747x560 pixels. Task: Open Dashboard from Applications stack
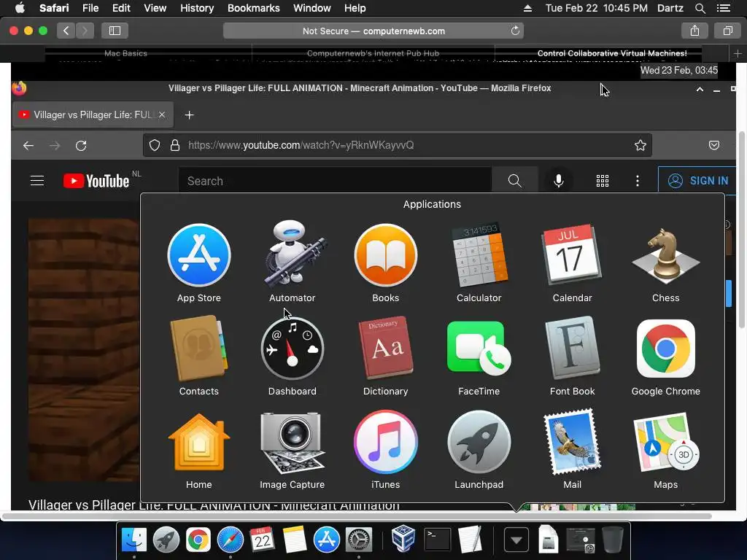pos(292,349)
